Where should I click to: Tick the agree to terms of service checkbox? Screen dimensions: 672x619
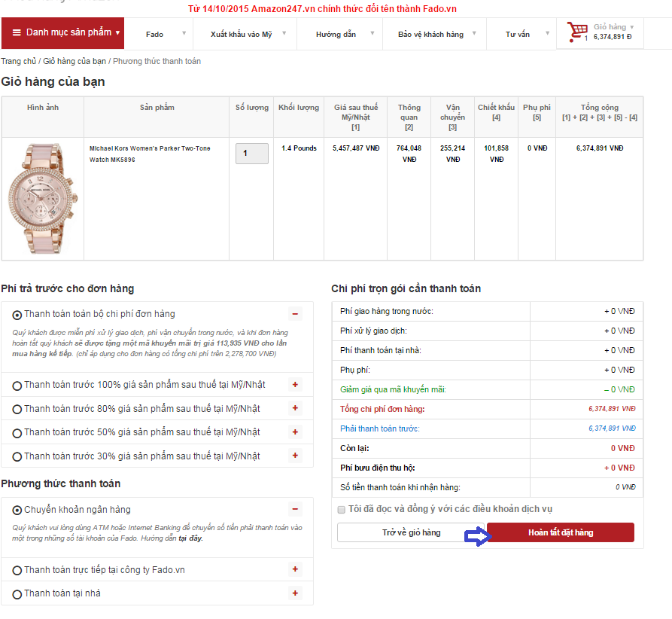pyautogui.click(x=341, y=510)
